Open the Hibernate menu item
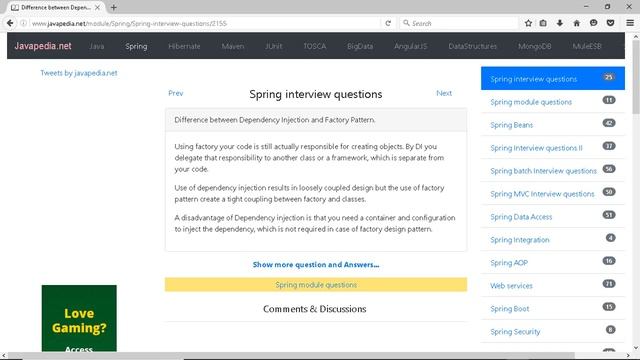 click(x=184, y=46)
